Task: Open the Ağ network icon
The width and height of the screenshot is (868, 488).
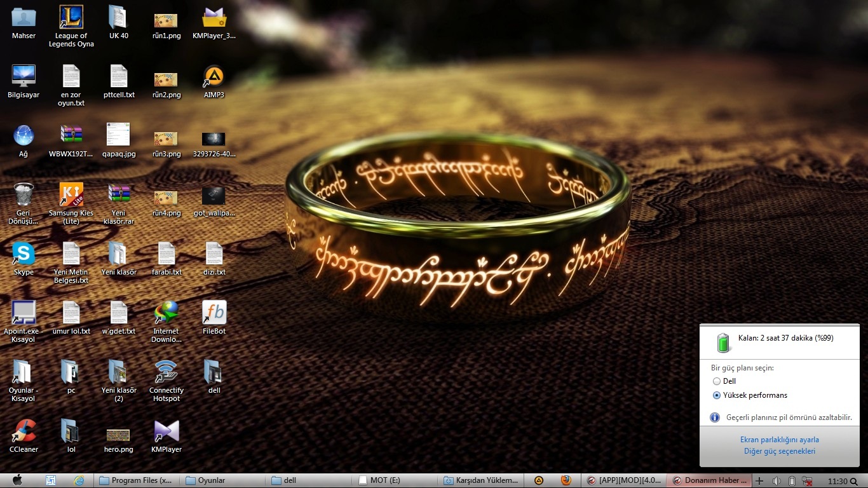Action: [24, 141]
